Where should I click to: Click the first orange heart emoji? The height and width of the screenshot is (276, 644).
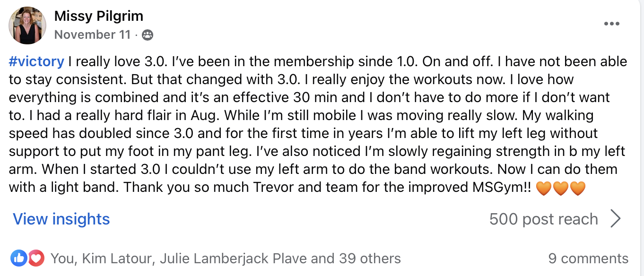[x=544, y=188]
